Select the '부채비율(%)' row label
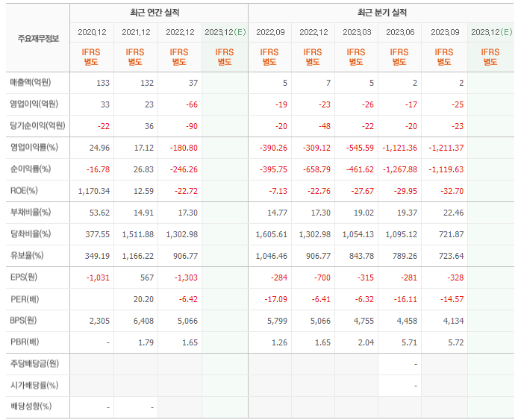 point(31,212)
